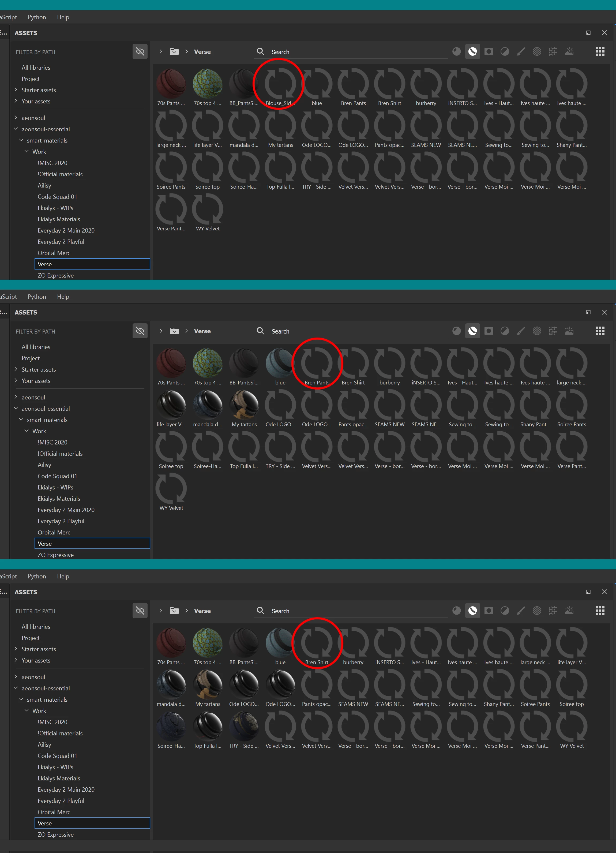Toggle Smart materials filter in bottom panel
The image size is (616, 853).
pyautogui.click(x=472, y=611)
